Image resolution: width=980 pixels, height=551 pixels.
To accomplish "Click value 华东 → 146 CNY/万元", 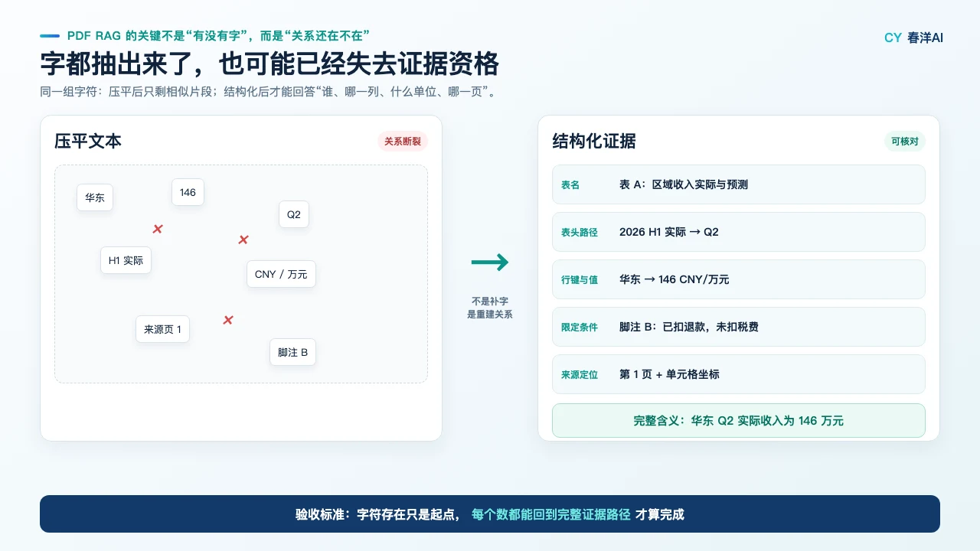I will tap(675, 279).
